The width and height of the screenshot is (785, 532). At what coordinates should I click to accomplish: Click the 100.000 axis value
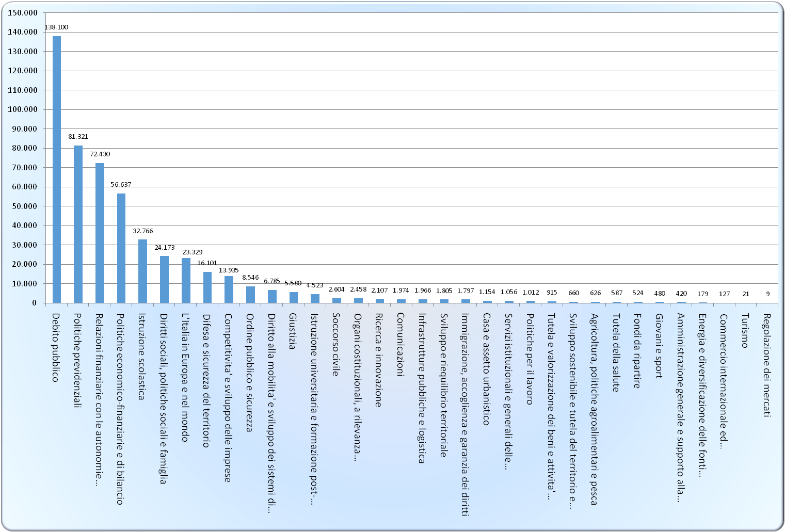click(23, 109)
